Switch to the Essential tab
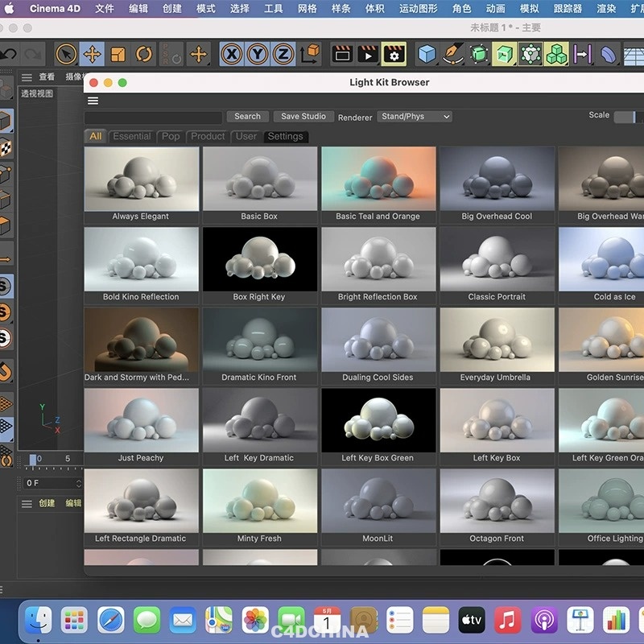Image resolution: width=644 pixels, height=644 pixels. 132,136
